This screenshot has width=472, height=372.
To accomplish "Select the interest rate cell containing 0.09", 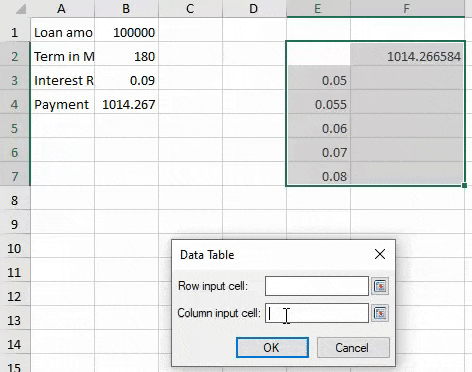I will click(127, 80).
